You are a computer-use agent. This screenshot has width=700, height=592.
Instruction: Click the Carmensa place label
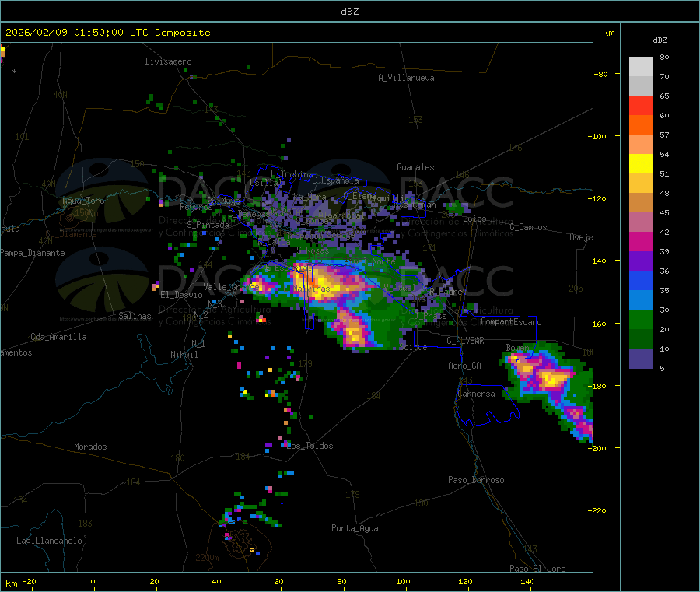coord(476,394)
